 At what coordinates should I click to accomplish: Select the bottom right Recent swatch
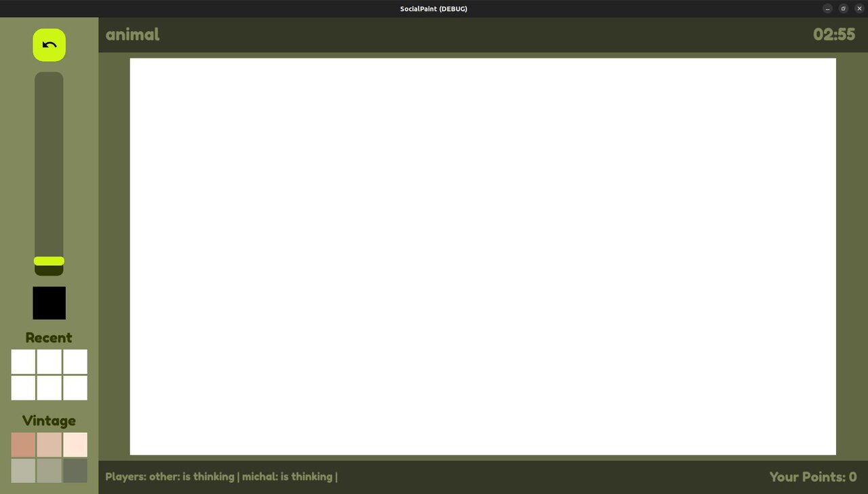click(75, 388)
